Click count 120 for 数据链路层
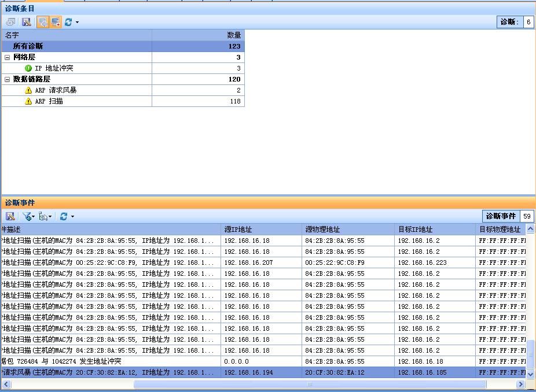This screenshot has width=536, height=392. [234, 79]
